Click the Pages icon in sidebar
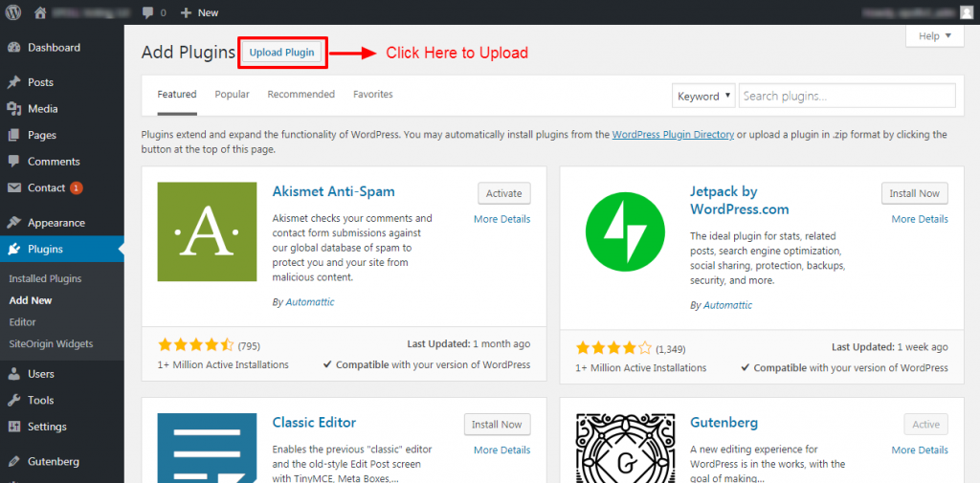This screenshot has width=980, height=483. click(x=13, y=135)
